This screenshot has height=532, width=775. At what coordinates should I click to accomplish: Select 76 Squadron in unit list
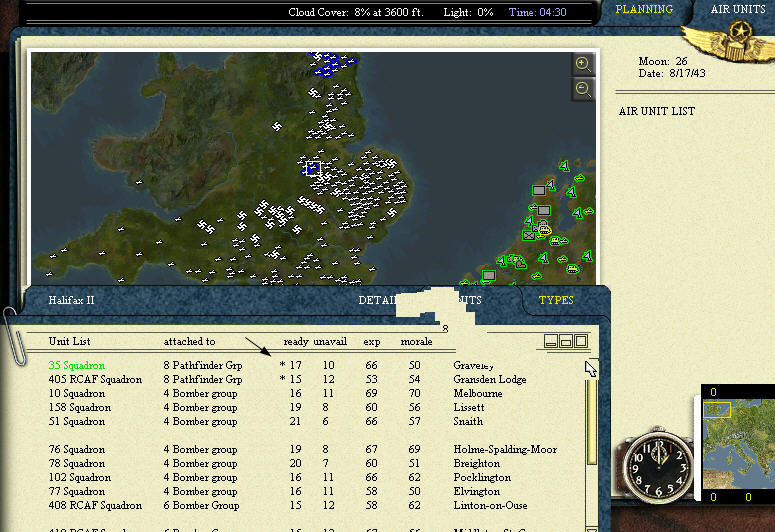pos(77,449)
